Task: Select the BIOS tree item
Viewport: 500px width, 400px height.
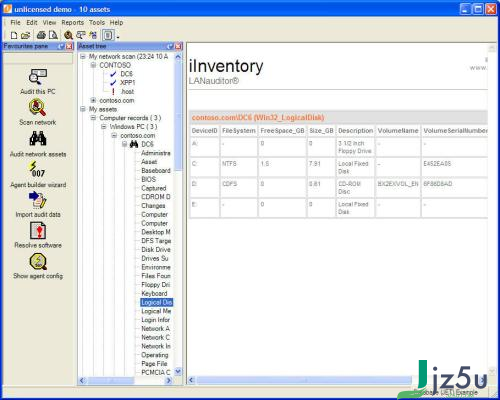Action: (x=148, y=179)
